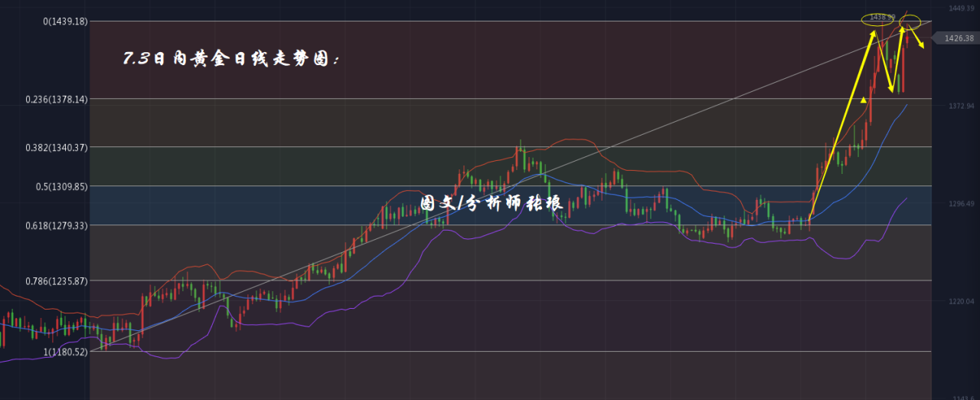980x400 pixels.
Task: Click the 0(1439.18) Fibonacci level label
Action: (x=65, y=21)
